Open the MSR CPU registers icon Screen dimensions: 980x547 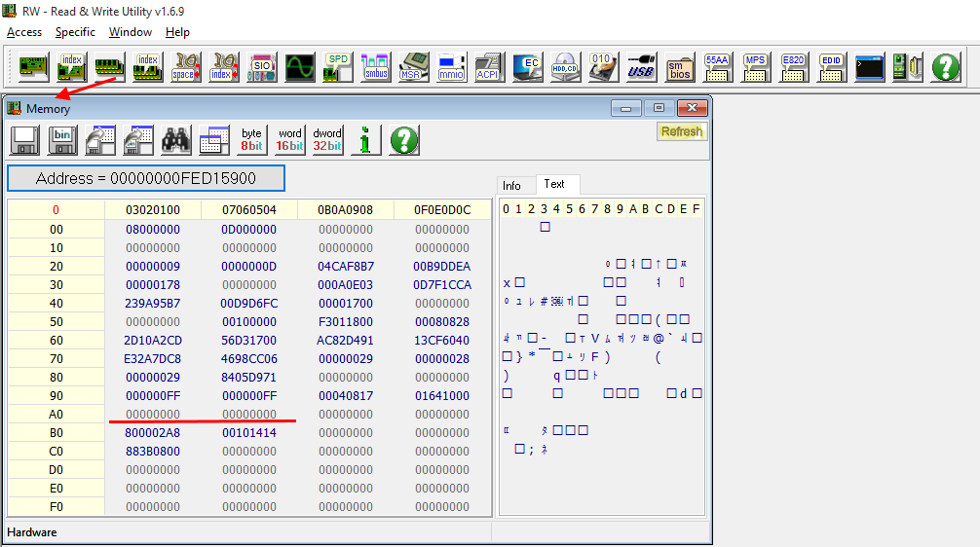click(x=414, y=67)
